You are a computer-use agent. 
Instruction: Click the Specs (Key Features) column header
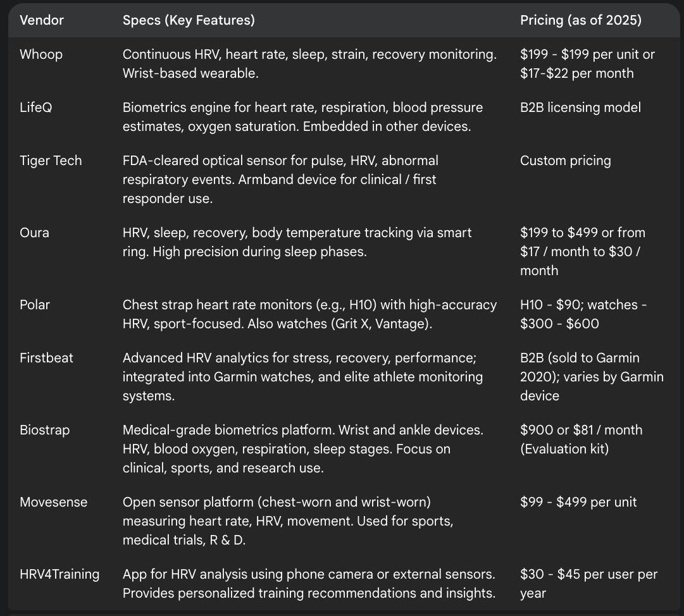(x=189, y=20)
